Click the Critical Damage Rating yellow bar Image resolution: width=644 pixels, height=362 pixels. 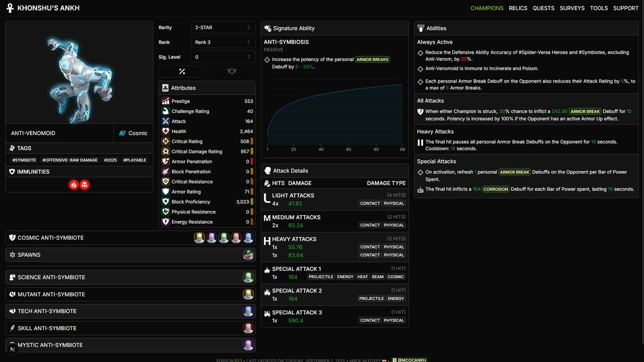click(x=252, y=151)
